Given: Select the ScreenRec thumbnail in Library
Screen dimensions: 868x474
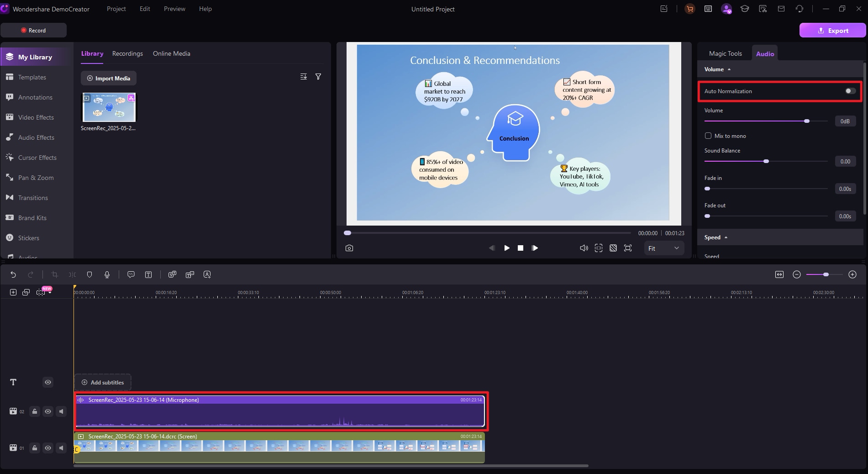Looking at the screenshot, I should point(109,107).
